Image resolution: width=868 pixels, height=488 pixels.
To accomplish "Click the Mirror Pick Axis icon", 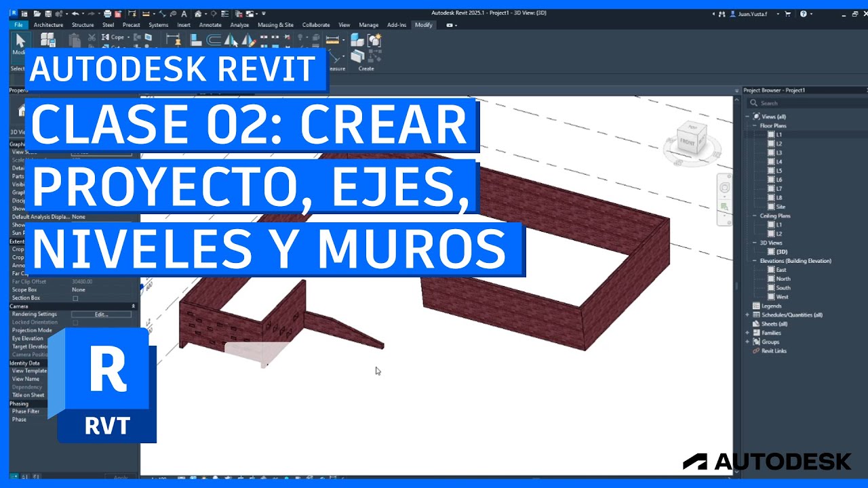I will pyautogui.click(x=231, y=40).
